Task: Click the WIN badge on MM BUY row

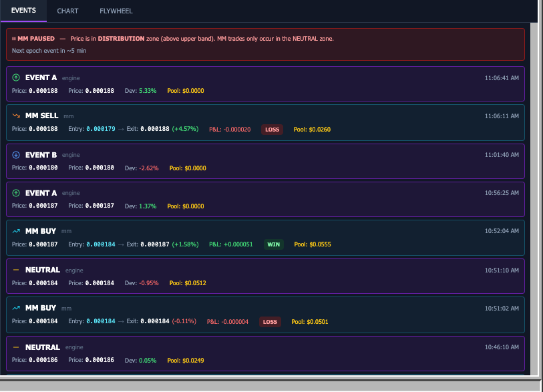Action: click(274, 244)
